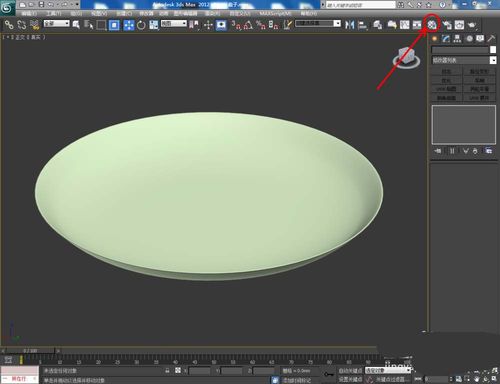Open Edit Named Selection Sets
The width and height of the screenshot is (500, 384).
coord(288,24)
